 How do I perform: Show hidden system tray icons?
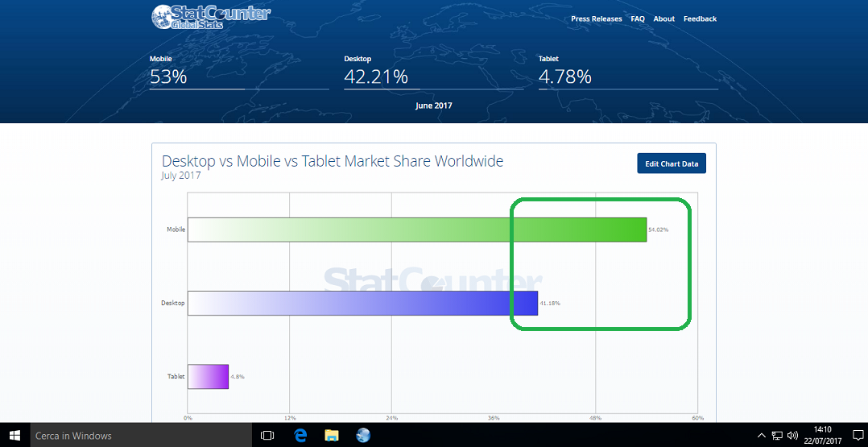point(762,436)
